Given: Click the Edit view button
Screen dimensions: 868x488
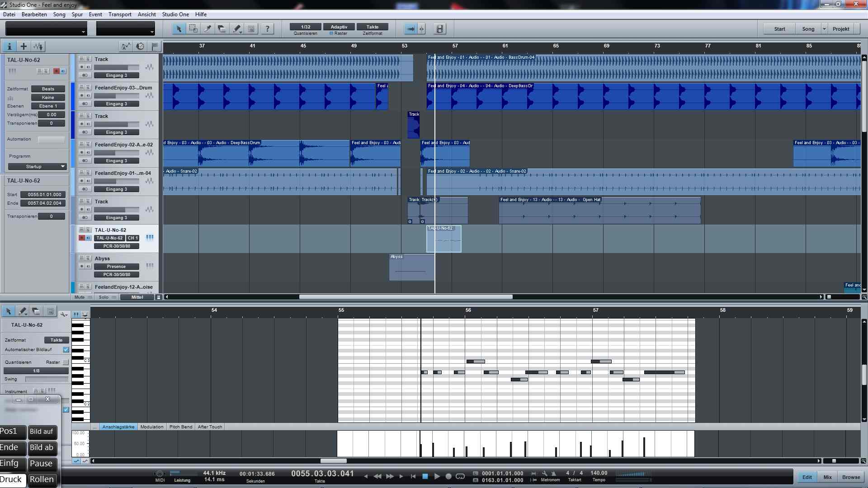Looking at the screenshot, I should (807, 477).
